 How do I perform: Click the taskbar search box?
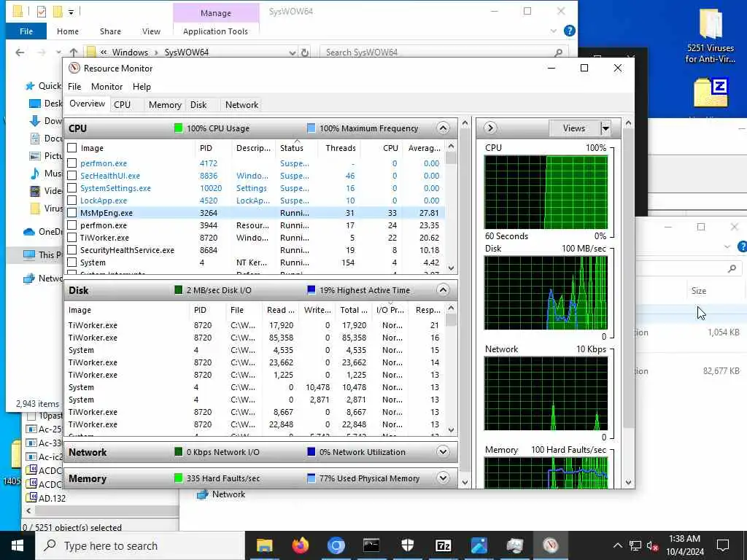click(140, 545)
